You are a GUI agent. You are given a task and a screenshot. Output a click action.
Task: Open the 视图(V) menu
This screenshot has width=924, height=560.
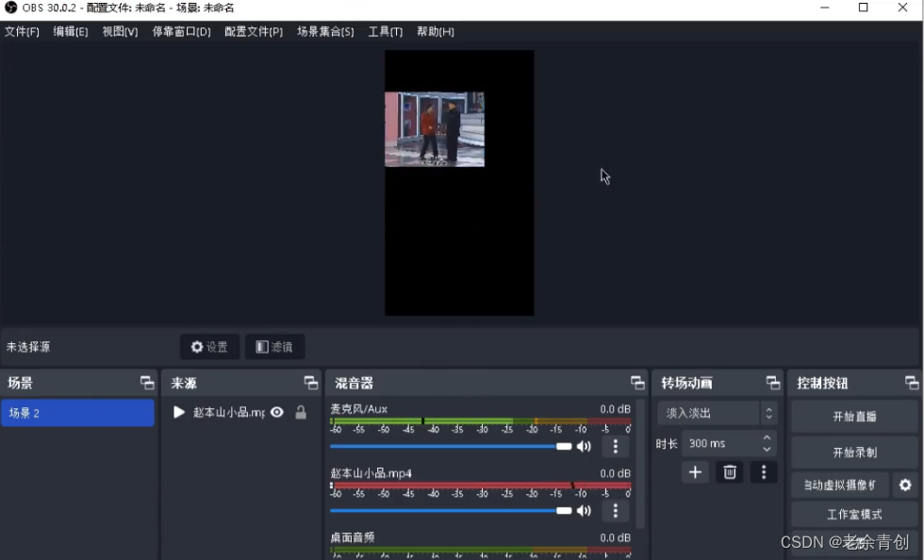click(x=121, y=32)
